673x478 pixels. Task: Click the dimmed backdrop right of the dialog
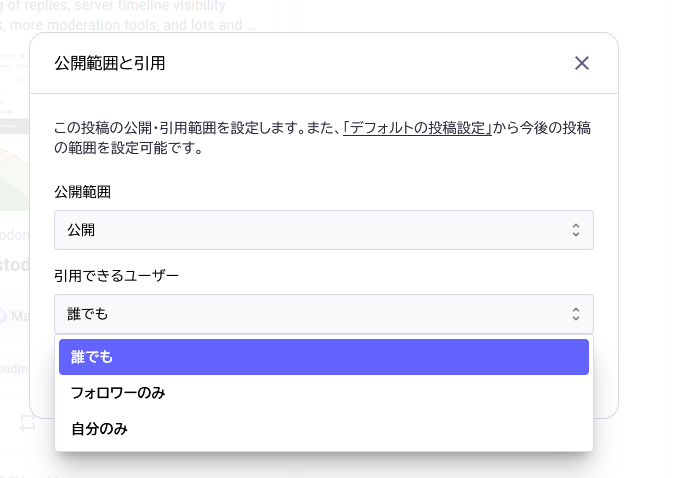pos(646,240)
